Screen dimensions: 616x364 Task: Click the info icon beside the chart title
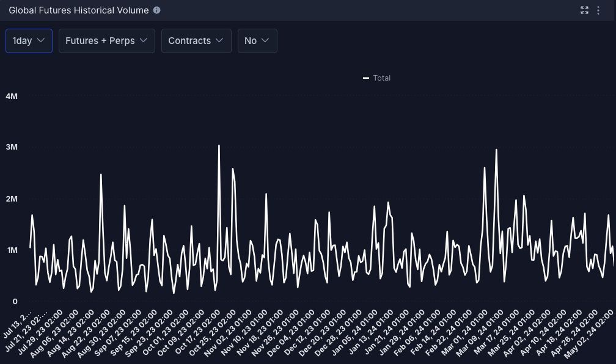157,10
